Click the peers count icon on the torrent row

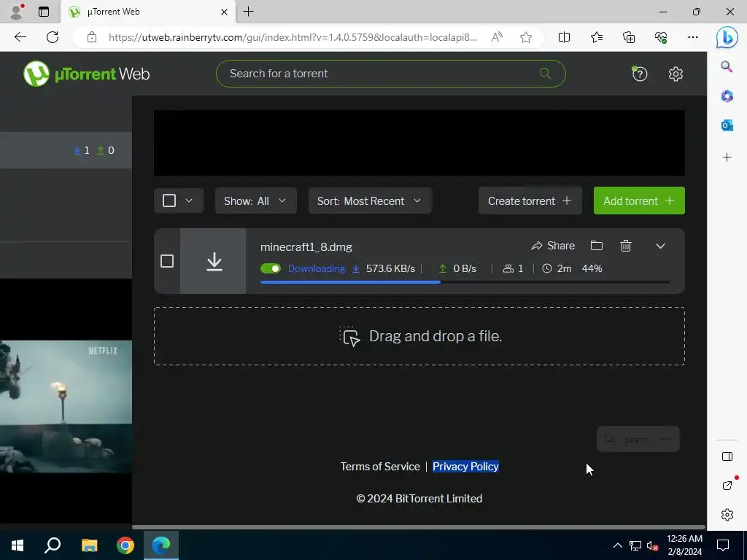508,268
